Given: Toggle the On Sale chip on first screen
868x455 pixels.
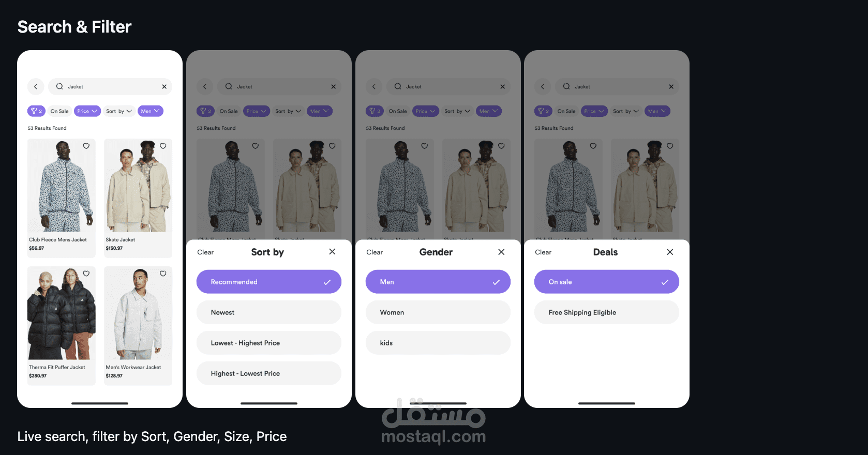Looking at the screenshot, I should pyautogui.click(x=59, y=111).
